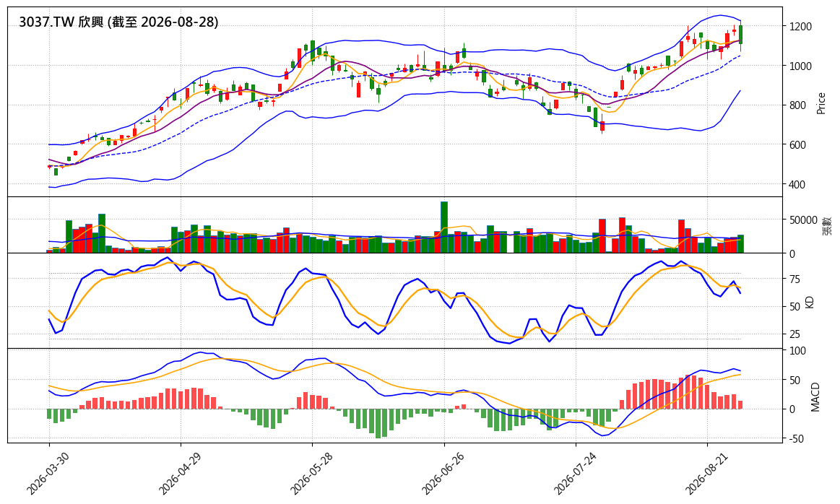
Task: Click the Price axis label
Action: coord(820,103)
